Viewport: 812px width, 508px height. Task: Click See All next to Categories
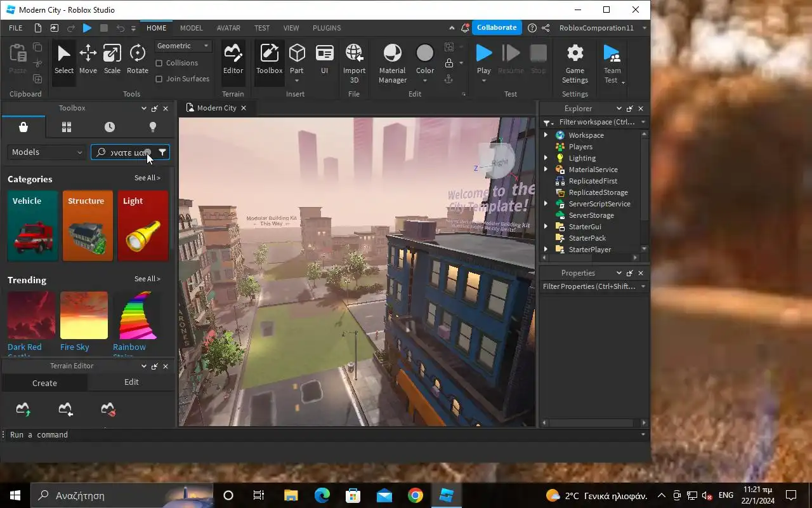click(147, 178)
